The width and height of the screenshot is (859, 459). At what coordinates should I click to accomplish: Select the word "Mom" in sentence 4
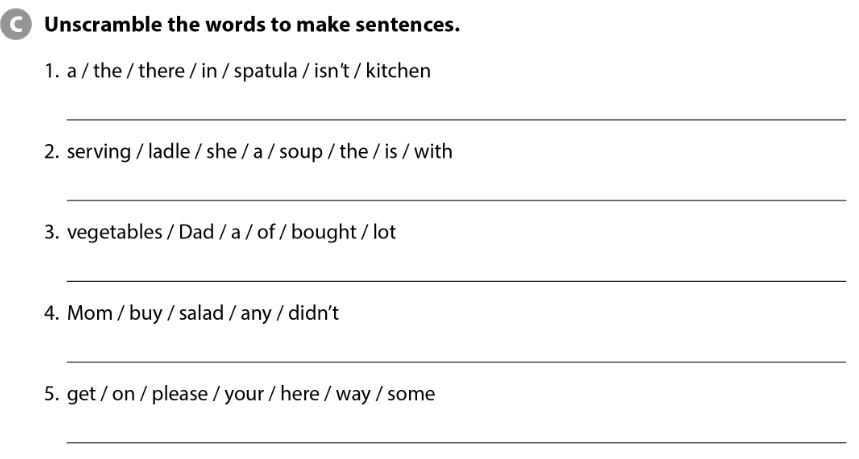tap(90, 313)
